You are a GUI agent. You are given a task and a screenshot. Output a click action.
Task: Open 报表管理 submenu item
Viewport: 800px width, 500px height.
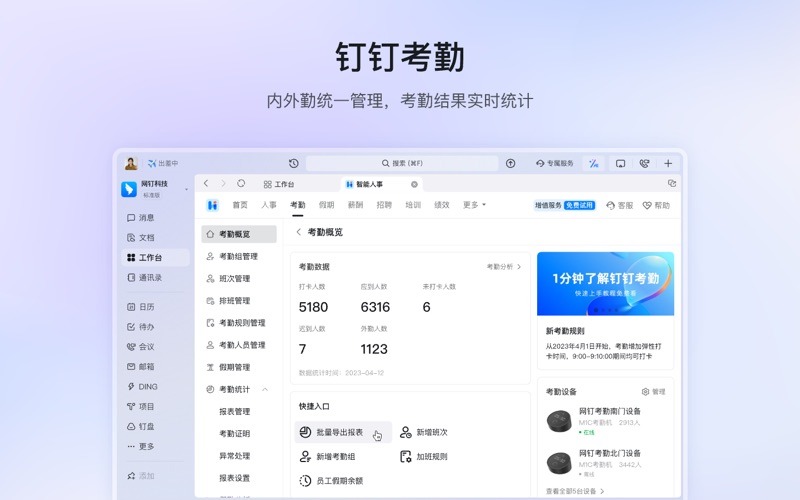point(235,412)
